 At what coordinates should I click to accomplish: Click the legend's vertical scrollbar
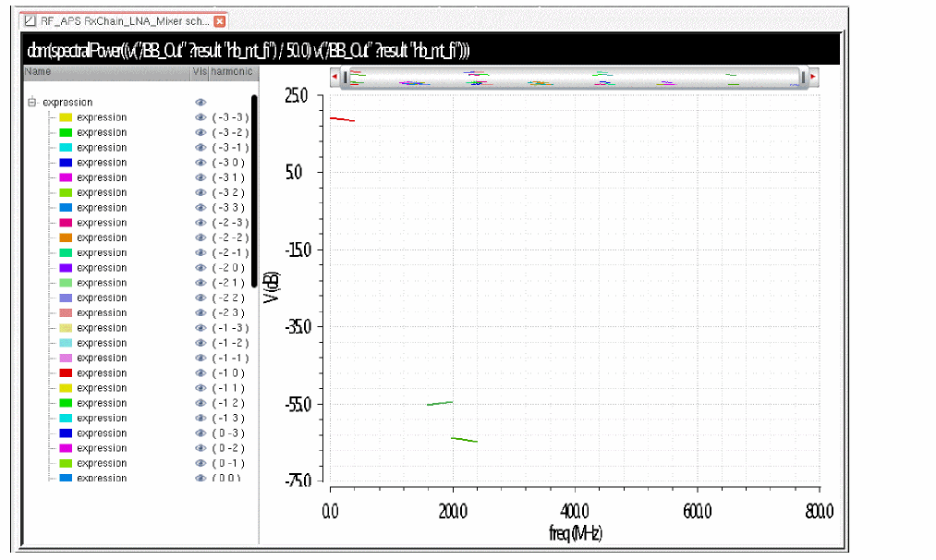(254, 191)
